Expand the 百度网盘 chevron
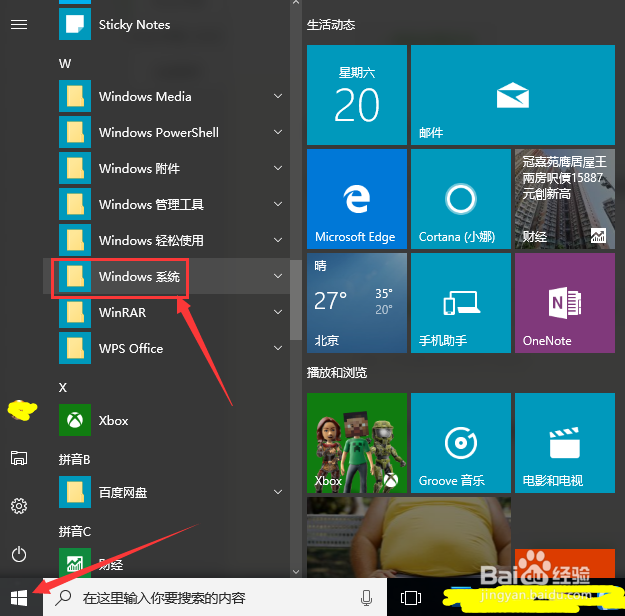This screenshot has height=616, width=625. (278, 492)
